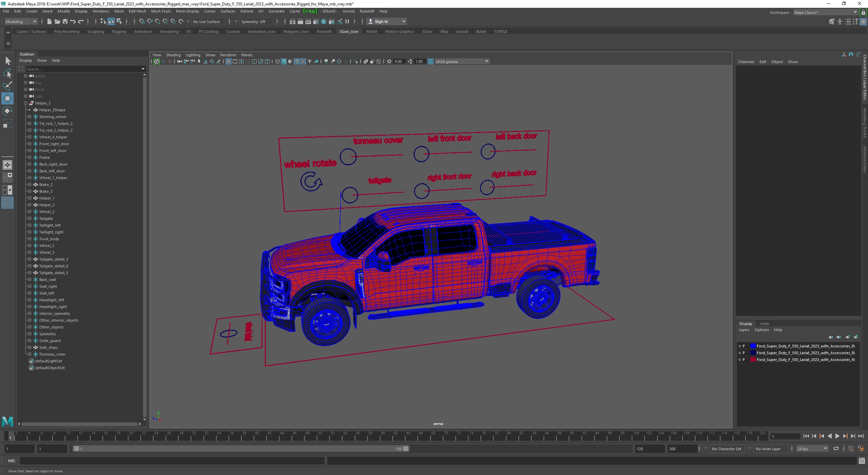Toggle visibility V of red layer
This screenshot has width=868, height=475.
739,360
